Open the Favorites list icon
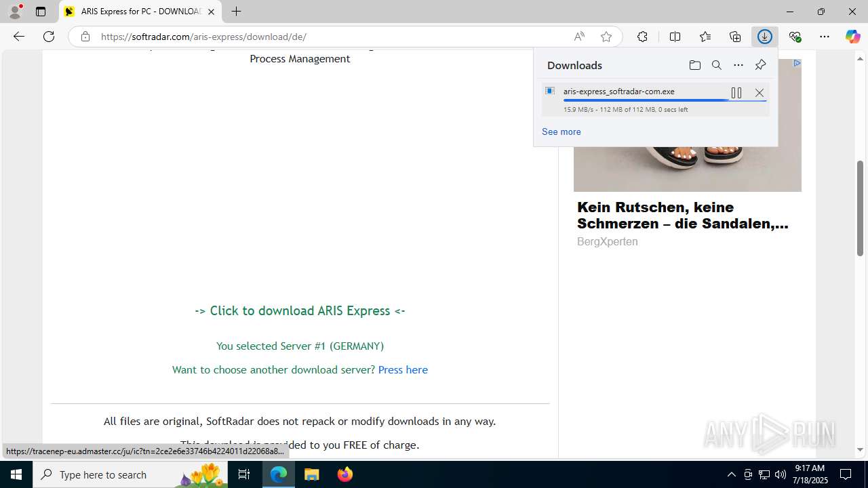 coord(705,37)
